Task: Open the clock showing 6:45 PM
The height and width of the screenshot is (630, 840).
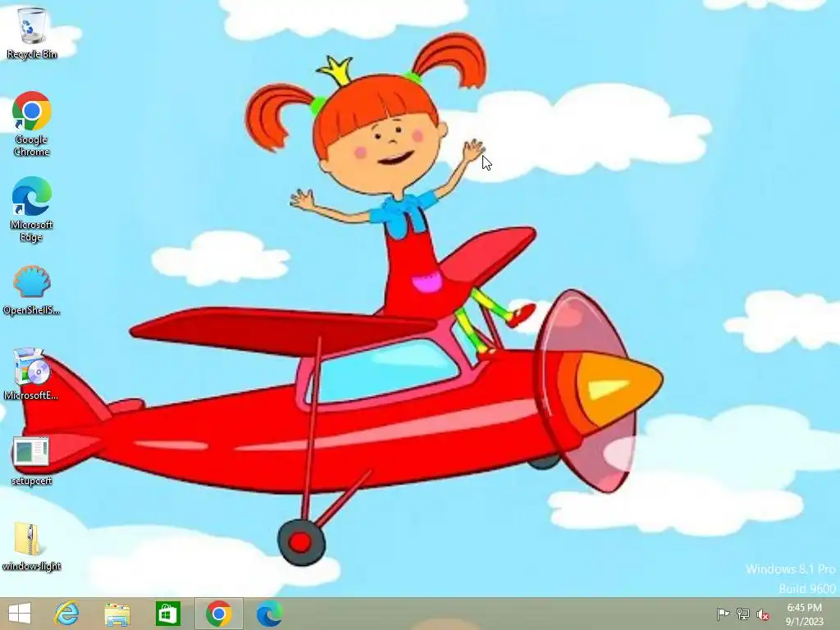Action: [x=804, y=614]
